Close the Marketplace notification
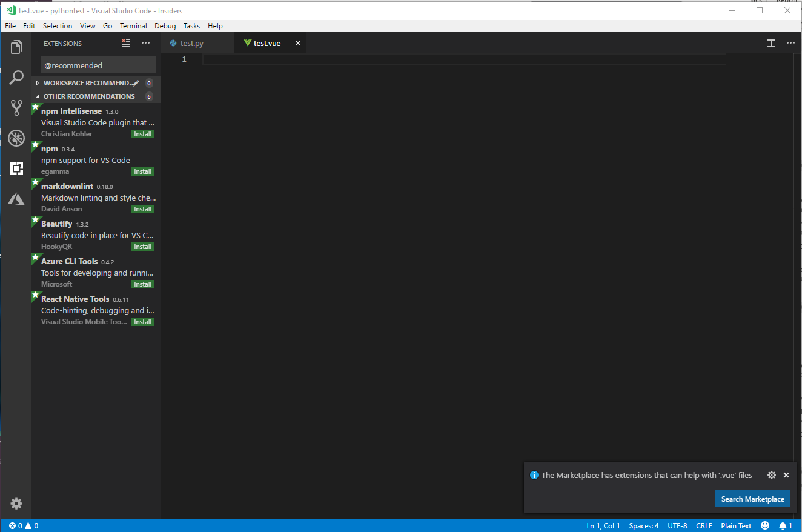This screenshot has width=802, height=532. coord(786,475)
